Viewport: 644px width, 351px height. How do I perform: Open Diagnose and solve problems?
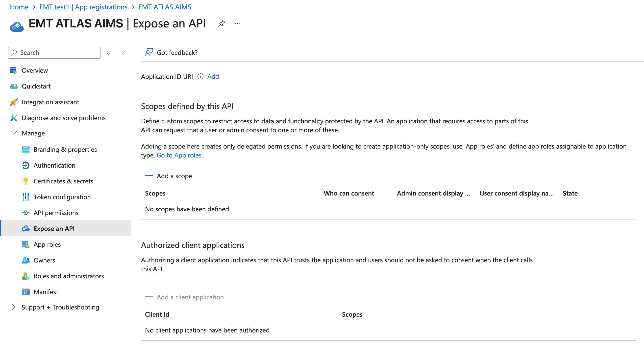(x=64, y=118)
